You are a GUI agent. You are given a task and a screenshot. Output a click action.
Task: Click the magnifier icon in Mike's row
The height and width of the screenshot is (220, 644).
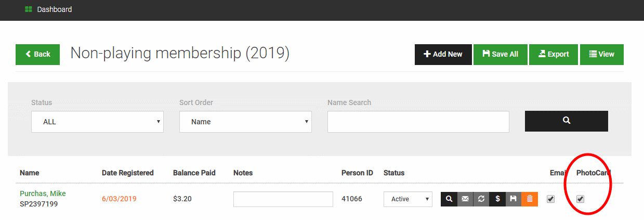449,199
